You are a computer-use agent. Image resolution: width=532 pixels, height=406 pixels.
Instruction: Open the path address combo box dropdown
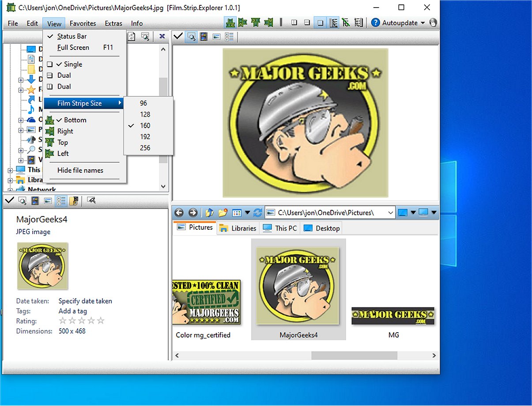click(x=390, y=213)
